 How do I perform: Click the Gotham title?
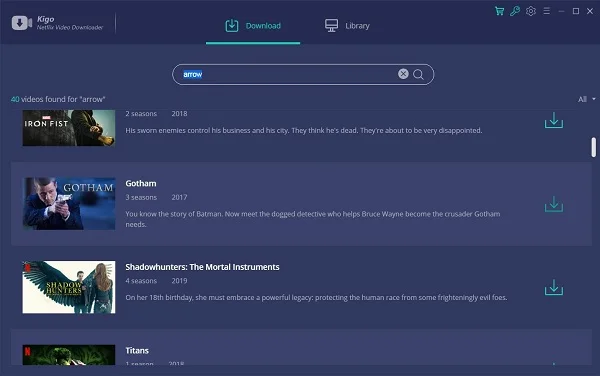[141, 183]
